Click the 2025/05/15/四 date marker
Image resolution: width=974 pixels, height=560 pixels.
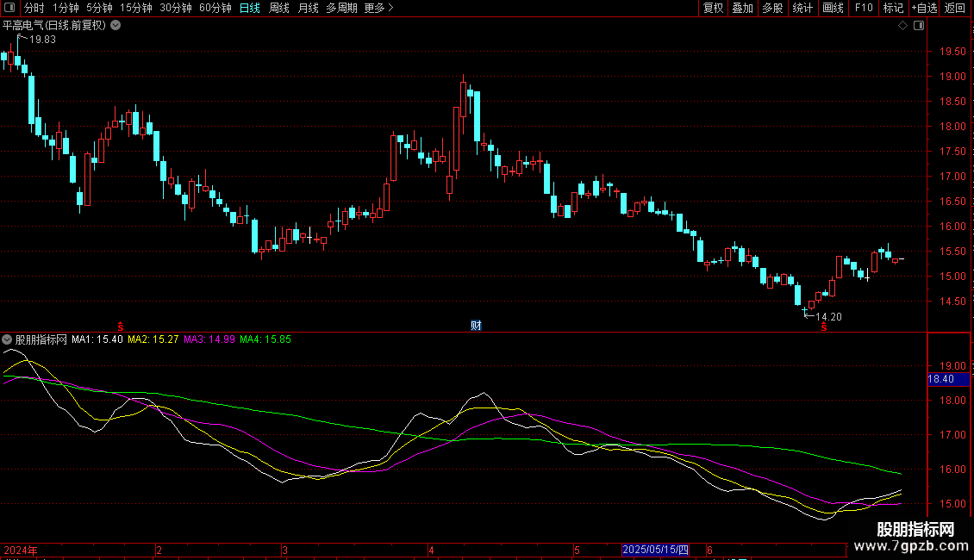pyautogui.click(x=655, y=550)
